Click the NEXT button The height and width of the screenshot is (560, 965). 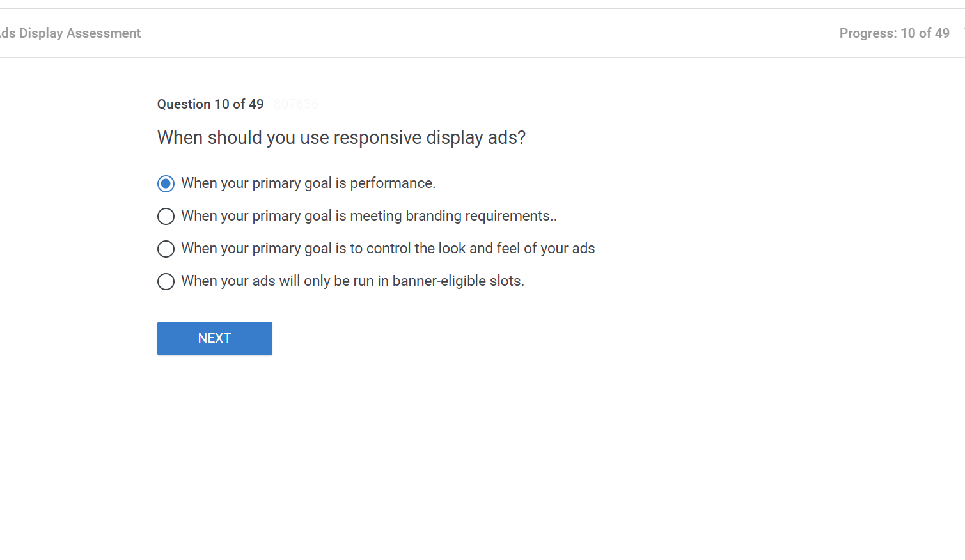pyautogui.click(x=215, y=338)
